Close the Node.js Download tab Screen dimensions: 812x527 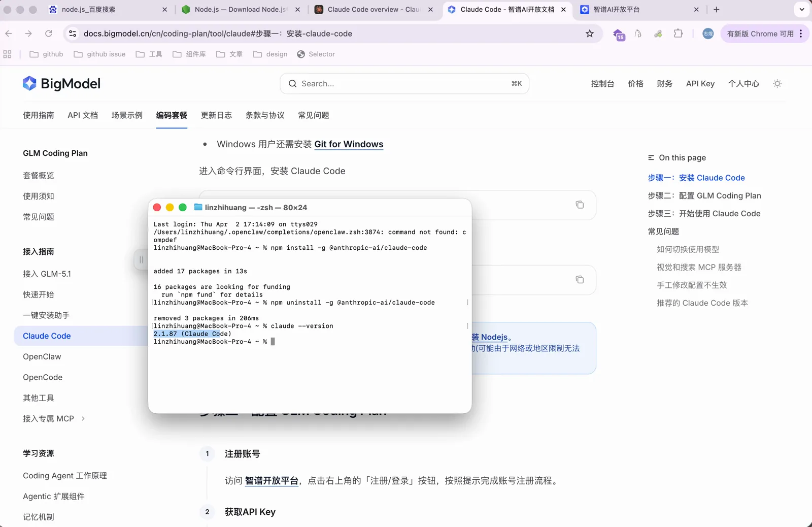coord(297,10)
